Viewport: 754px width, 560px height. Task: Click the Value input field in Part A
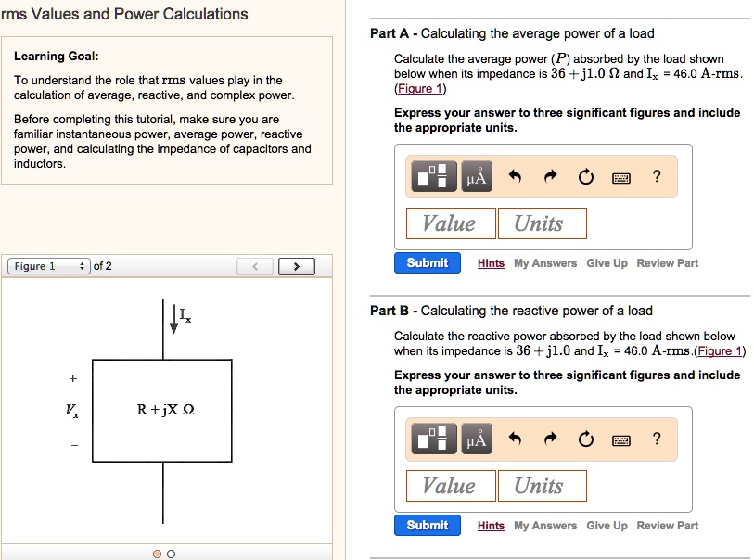pos(450,223)
